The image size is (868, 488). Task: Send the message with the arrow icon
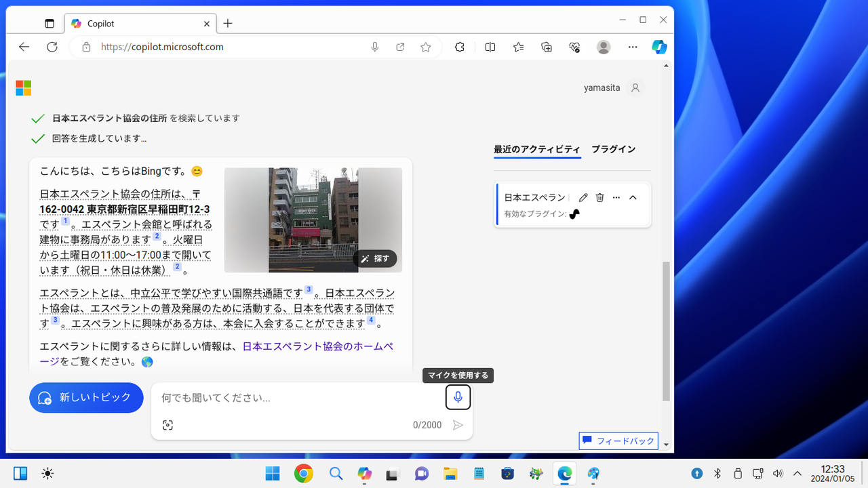[x=458, y=425]
